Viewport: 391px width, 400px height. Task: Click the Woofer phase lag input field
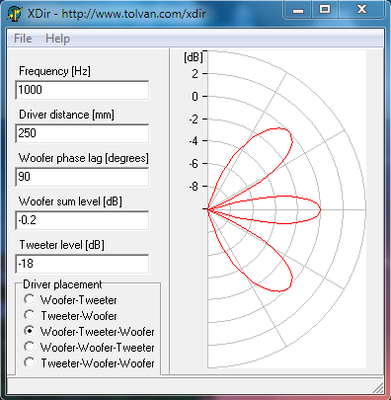[82, 177]
